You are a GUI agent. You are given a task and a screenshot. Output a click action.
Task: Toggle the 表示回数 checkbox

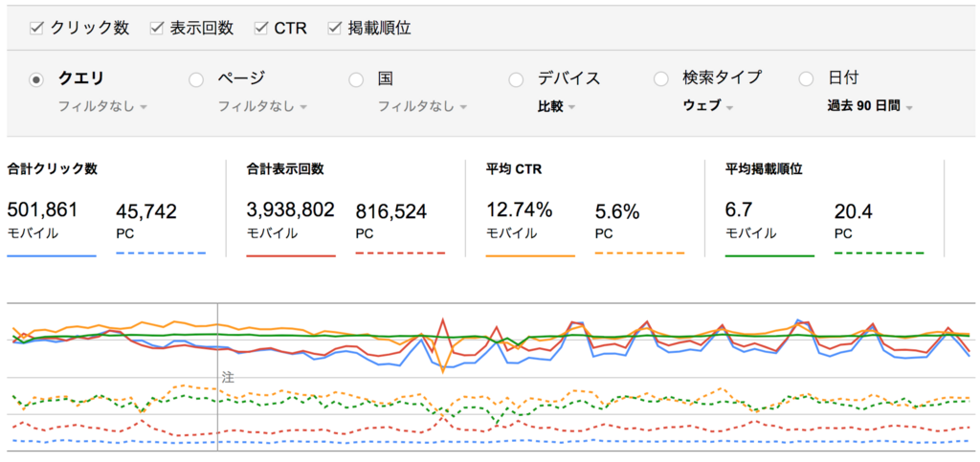pos(156,29)
